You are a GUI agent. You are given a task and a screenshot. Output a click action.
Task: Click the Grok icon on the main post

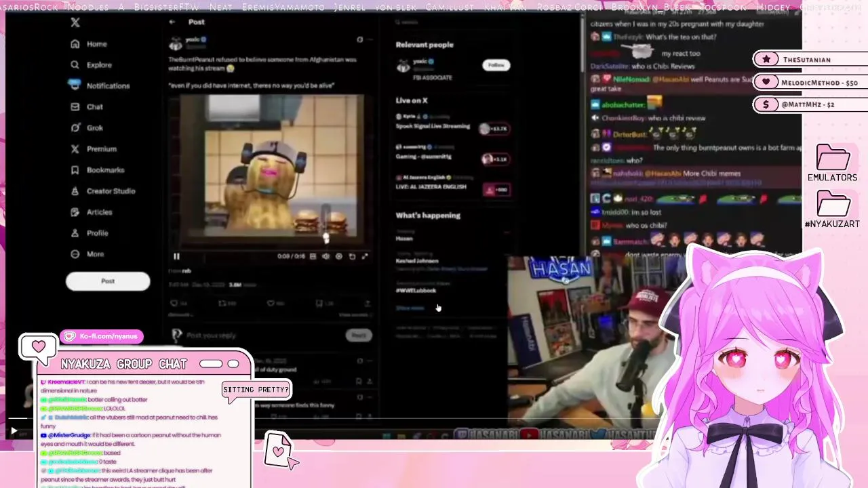pyautogui.click(x=360, y=39)
